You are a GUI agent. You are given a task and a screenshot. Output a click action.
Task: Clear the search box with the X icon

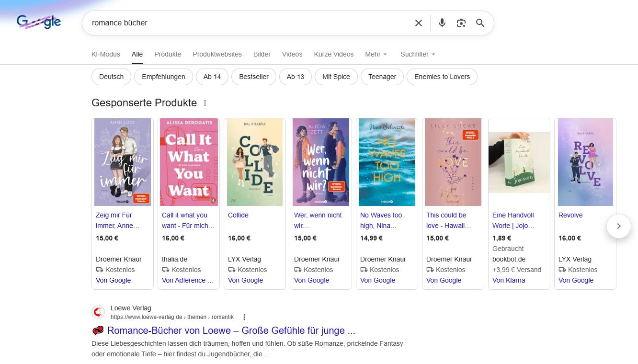click(418, 23)
